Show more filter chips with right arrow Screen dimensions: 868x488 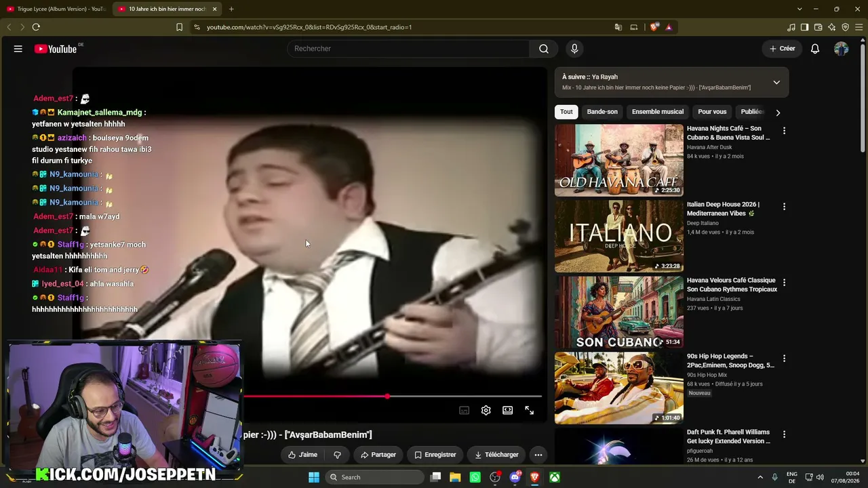click(x=778, y=113)
